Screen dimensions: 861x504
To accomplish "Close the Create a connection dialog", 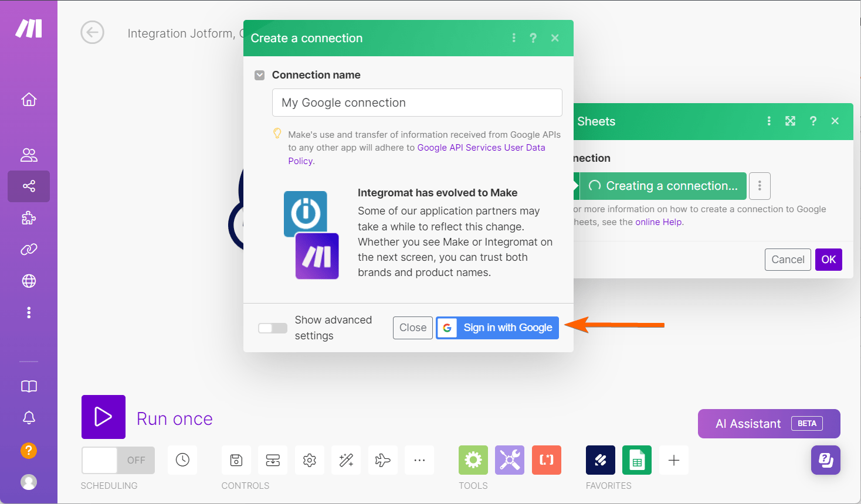I will tap(555, 38).
